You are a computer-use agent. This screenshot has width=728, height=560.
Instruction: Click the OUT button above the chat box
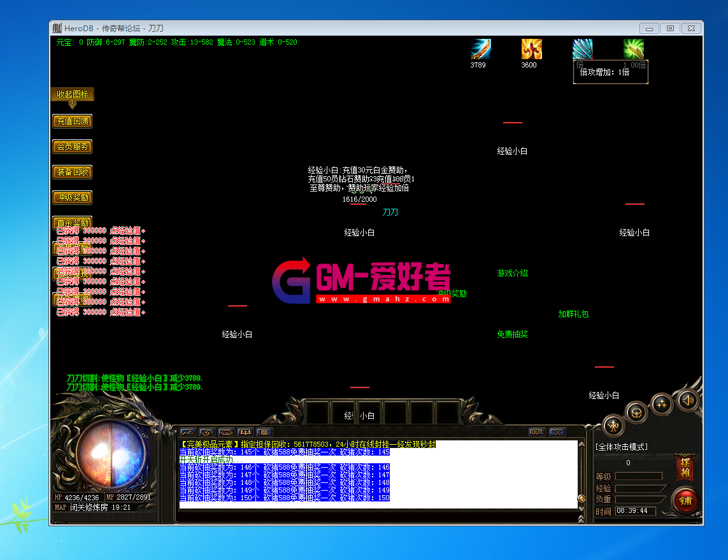pyautogui.click(x=537, y=432)
